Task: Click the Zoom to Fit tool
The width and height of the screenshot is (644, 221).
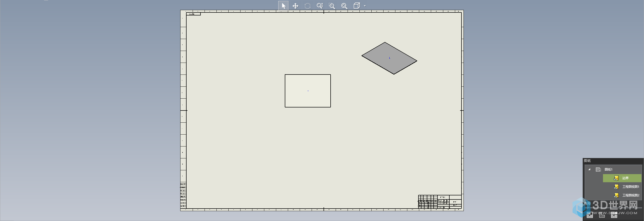Action: pyautogui.click(x=344, y=6)
